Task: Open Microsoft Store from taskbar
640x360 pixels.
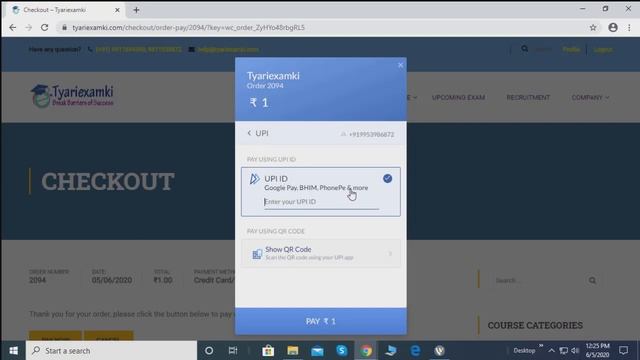Action: point(268,351)
